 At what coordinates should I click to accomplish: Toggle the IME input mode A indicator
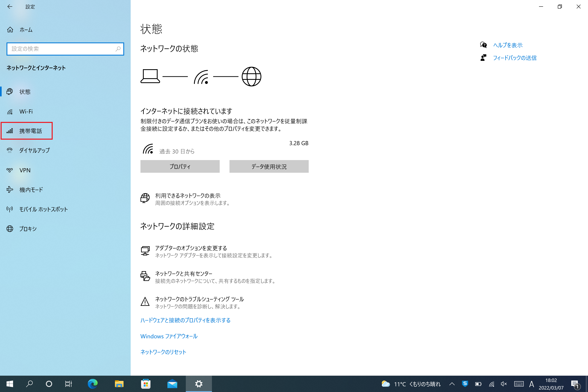[532, 384]
